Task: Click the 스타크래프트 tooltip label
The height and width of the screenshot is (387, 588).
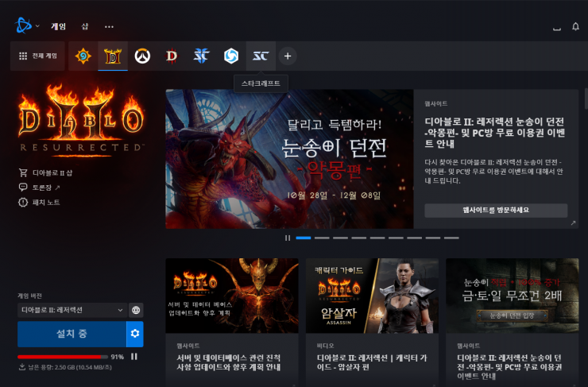Action: pos(261,83)
